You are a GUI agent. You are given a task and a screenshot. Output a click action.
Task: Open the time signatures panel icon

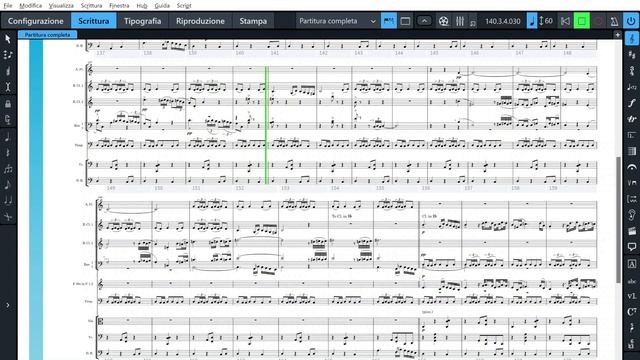pyautogui.click(x=631, y=71)
